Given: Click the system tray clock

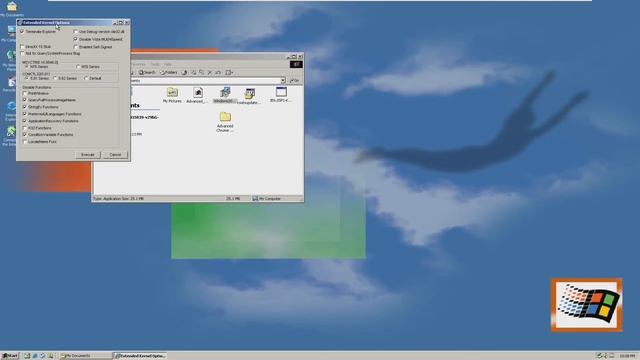Looking at the screenshot, I should pos(628,356).
